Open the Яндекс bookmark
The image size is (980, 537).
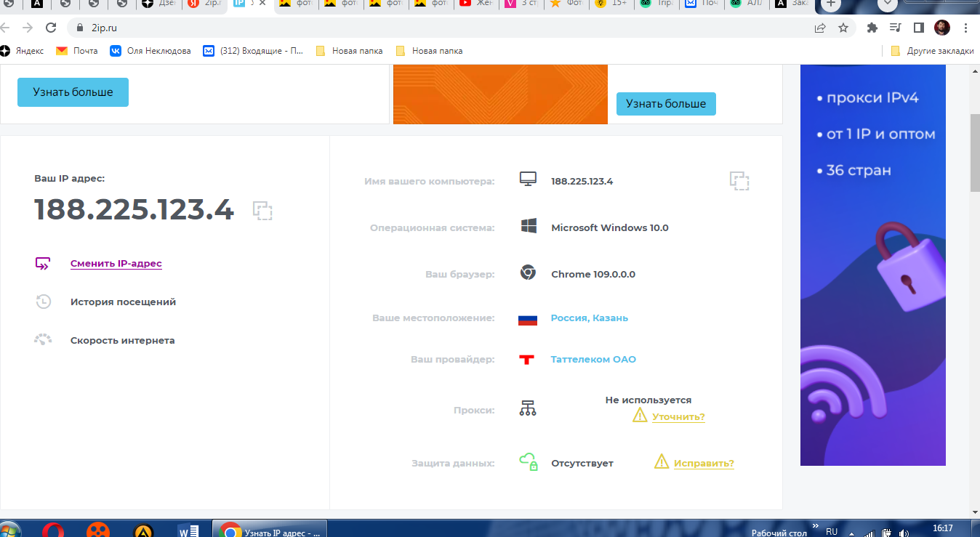pyautogui.click(x=23, y=51)
